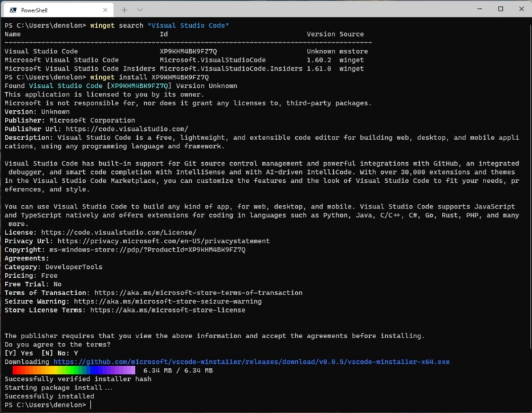Close the PowerShell tab

point(105,10)
